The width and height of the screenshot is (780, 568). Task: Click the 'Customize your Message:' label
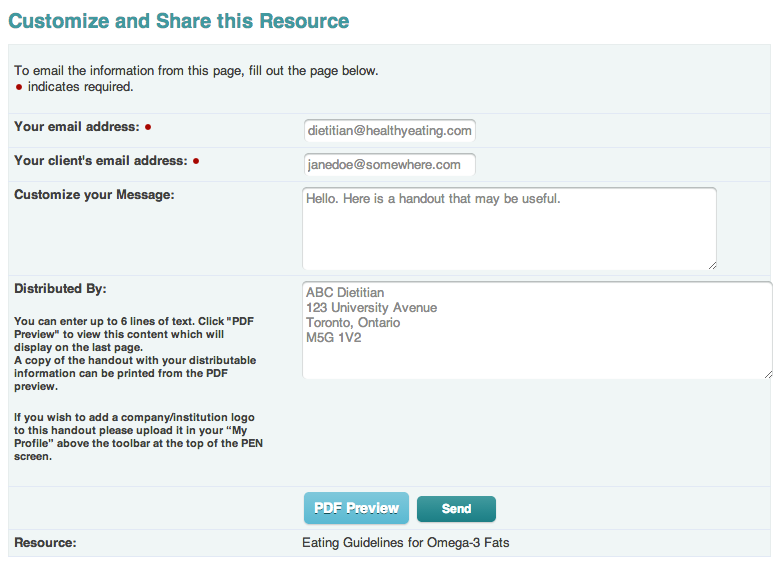[x=94, y=194]
